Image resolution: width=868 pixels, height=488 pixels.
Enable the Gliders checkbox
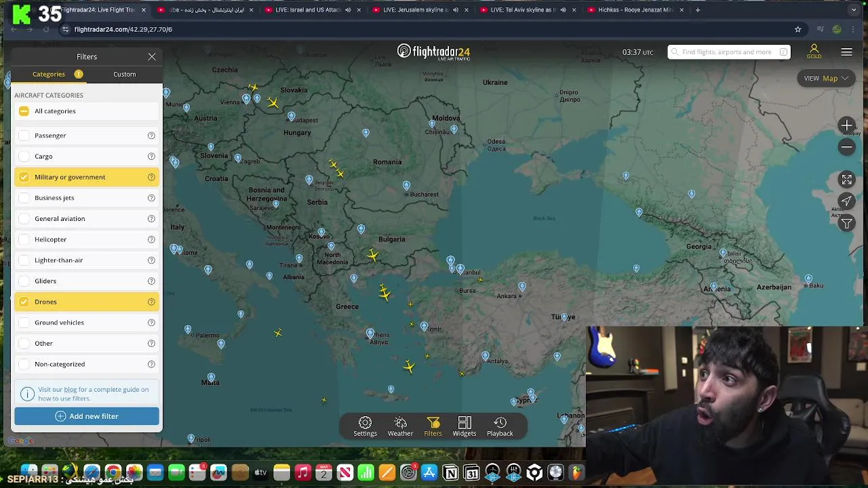(24, 281)
